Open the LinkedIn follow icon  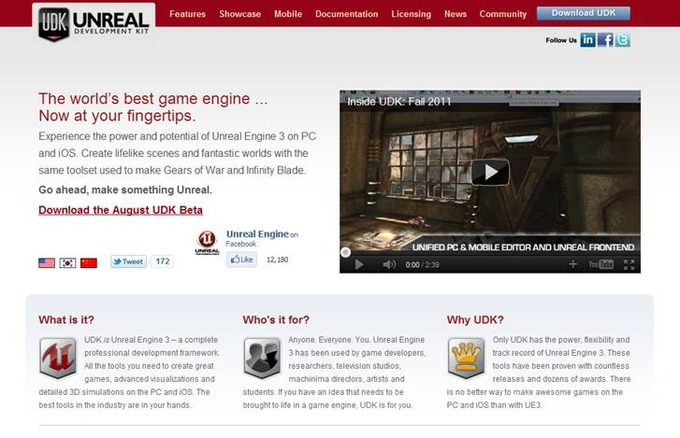[588, 40]
